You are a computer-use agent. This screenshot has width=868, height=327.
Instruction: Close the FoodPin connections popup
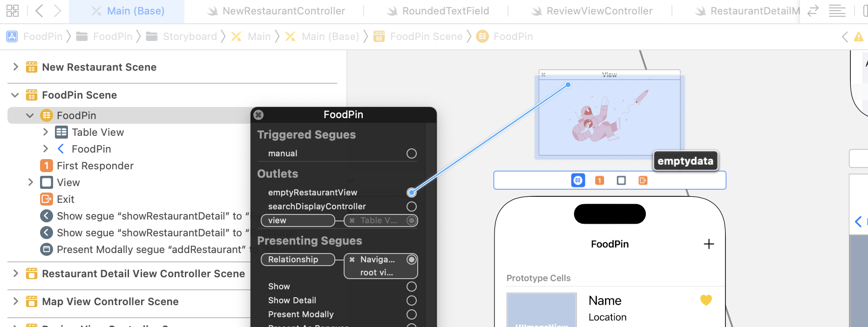(x=258, y=115)
